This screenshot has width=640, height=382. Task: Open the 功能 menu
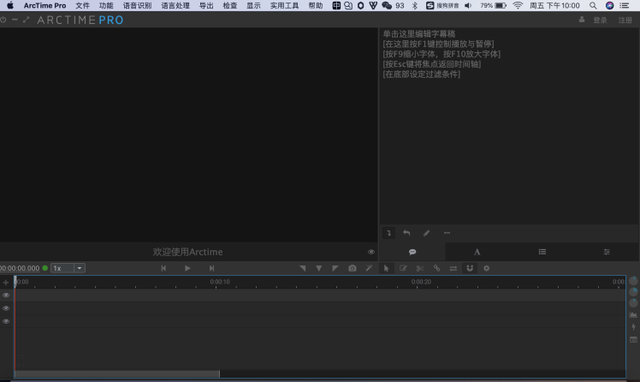click(x=106, y=5)
